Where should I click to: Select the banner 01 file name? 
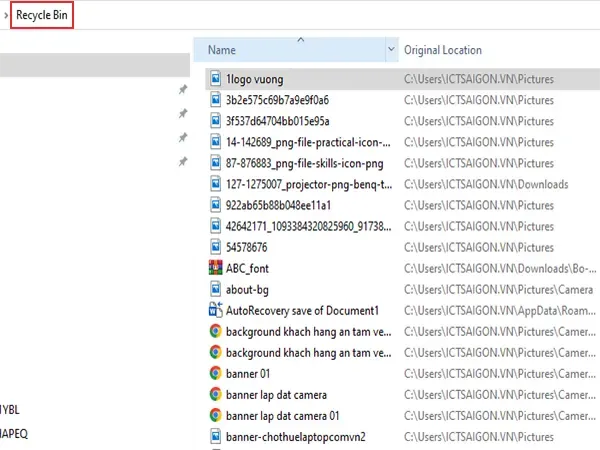click(x=248, y=373)
